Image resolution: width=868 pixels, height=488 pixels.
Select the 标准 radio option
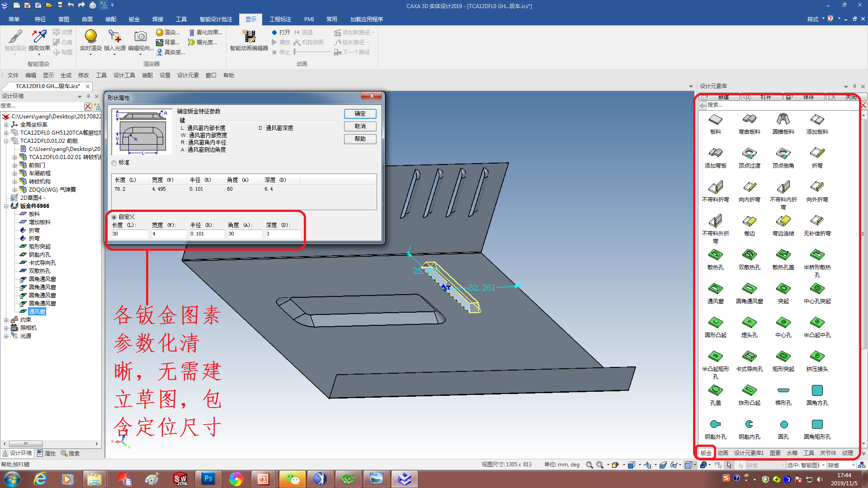[114, 163]
